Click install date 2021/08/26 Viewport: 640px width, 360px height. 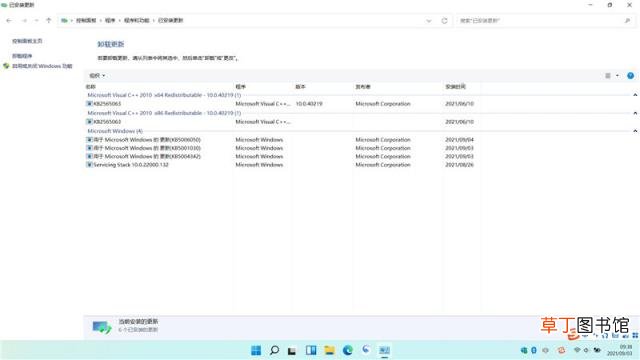pos(460,165)
